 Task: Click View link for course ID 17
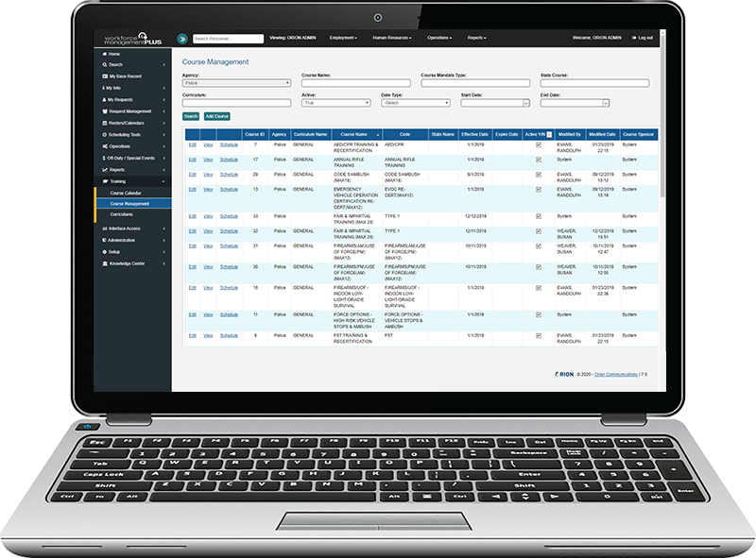pos(208,160)
